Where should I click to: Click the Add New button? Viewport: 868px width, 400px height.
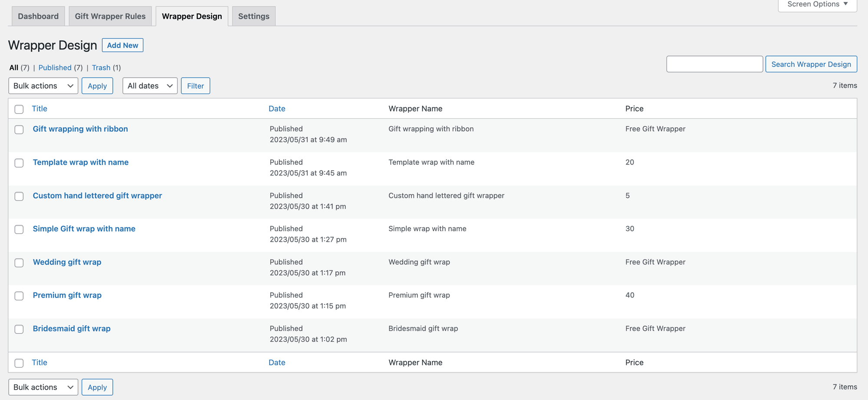click(122, 45)
